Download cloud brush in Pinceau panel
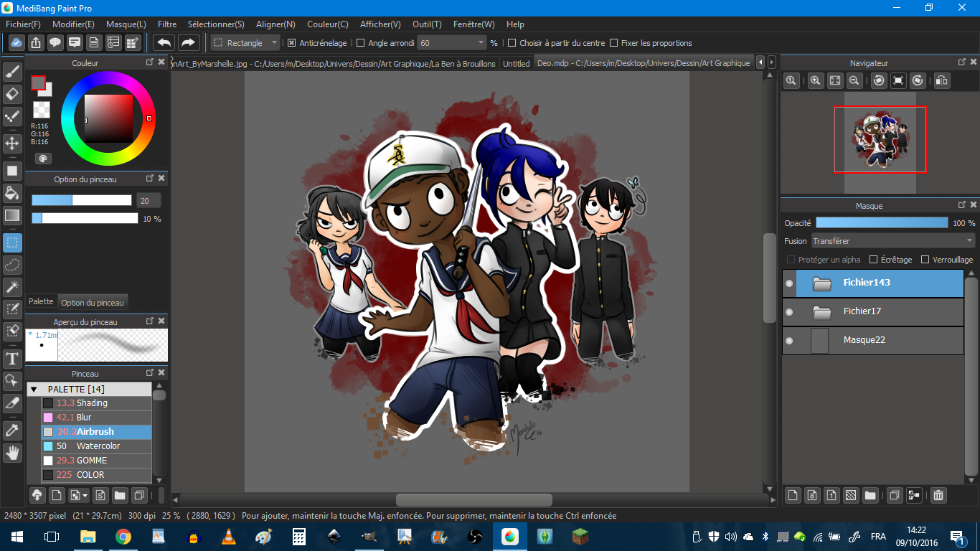This screenshot has width=980, height=551. pyautogui.click(x=37, y=495)
